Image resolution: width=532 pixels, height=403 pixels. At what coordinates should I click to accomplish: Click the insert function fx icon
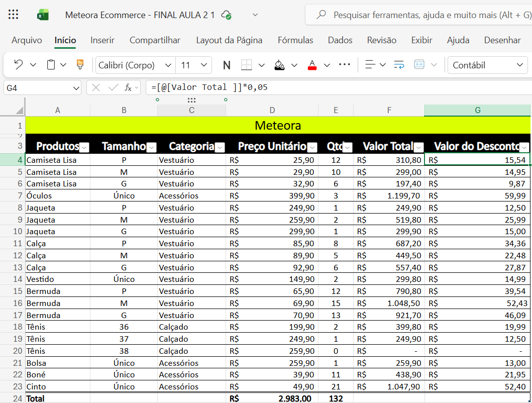pos(128,88)
